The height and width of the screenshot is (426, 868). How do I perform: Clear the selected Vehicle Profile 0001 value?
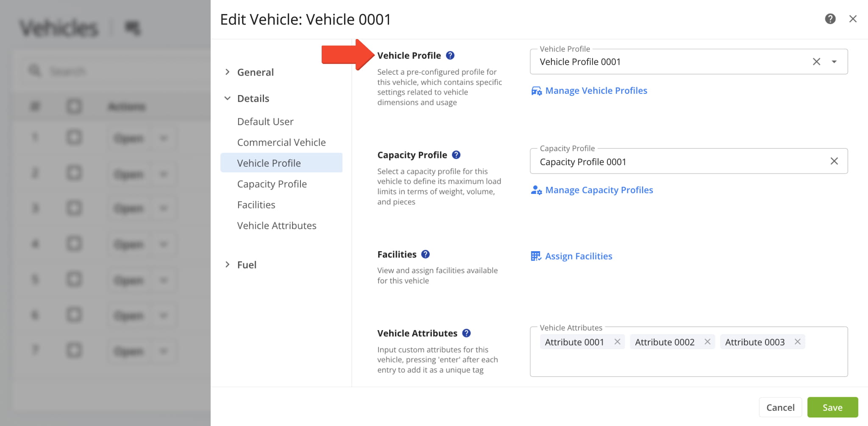pyautogui.click(x=816, y=62)
